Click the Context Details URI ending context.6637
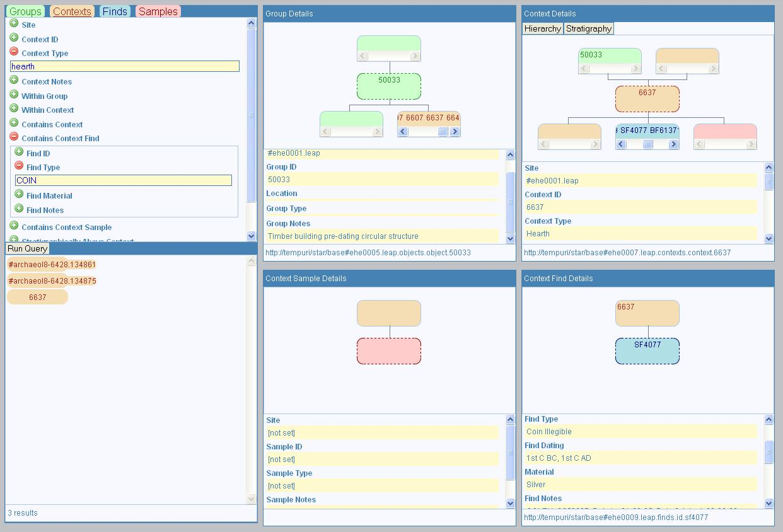783x532 pixels. click(x=627, y=253)
